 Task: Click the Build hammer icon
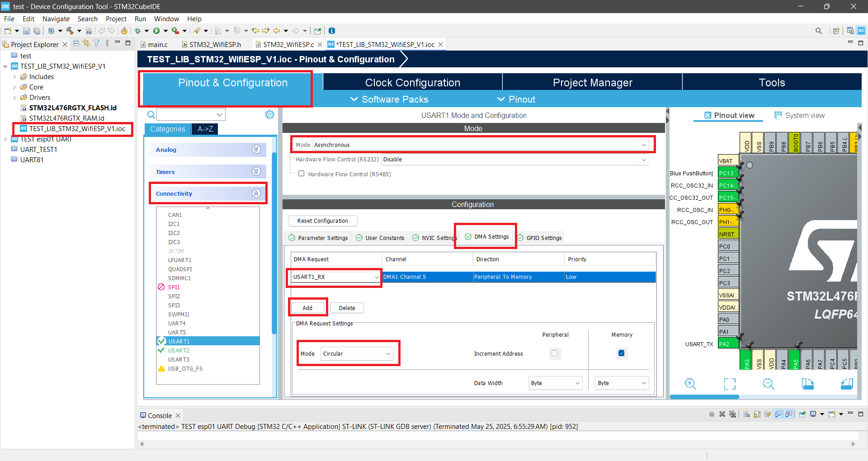pyautogui.click(x=70, y=31)
